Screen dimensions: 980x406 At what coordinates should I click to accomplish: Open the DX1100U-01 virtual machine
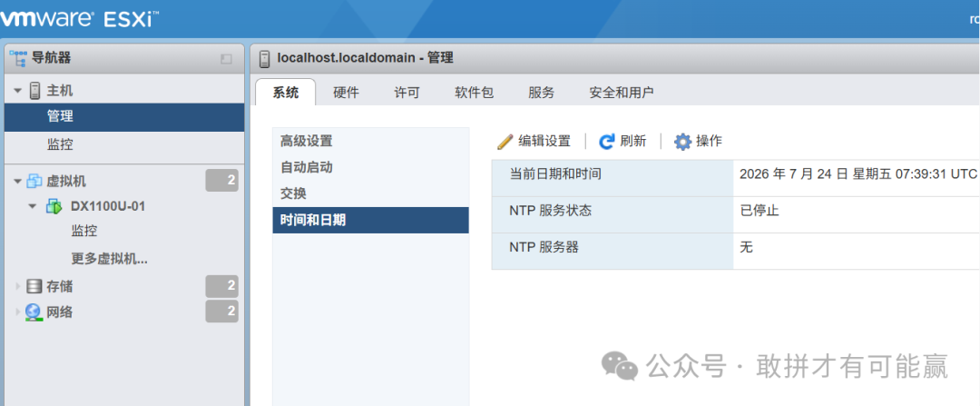click(x=108, y=206)
